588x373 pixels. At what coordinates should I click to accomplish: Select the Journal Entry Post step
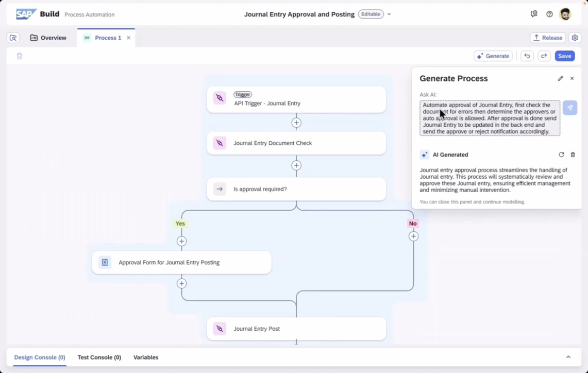click(296, 329)
